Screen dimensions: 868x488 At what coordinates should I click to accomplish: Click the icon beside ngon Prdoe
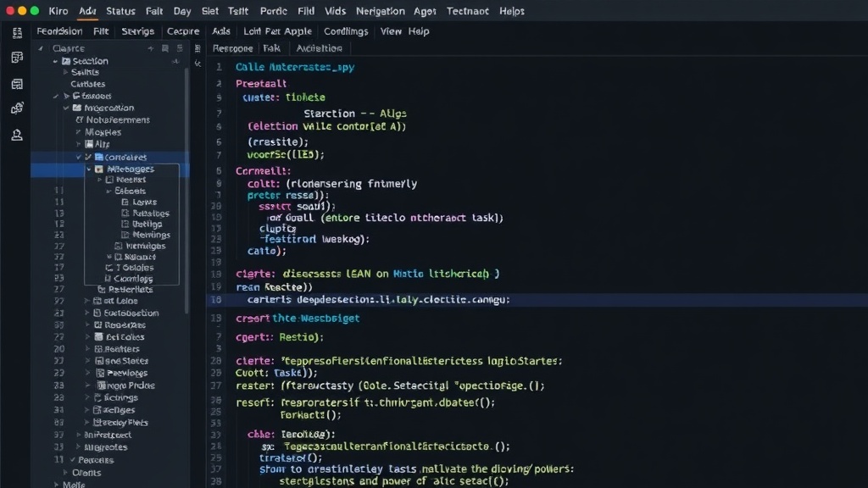(x=102, y=385)
